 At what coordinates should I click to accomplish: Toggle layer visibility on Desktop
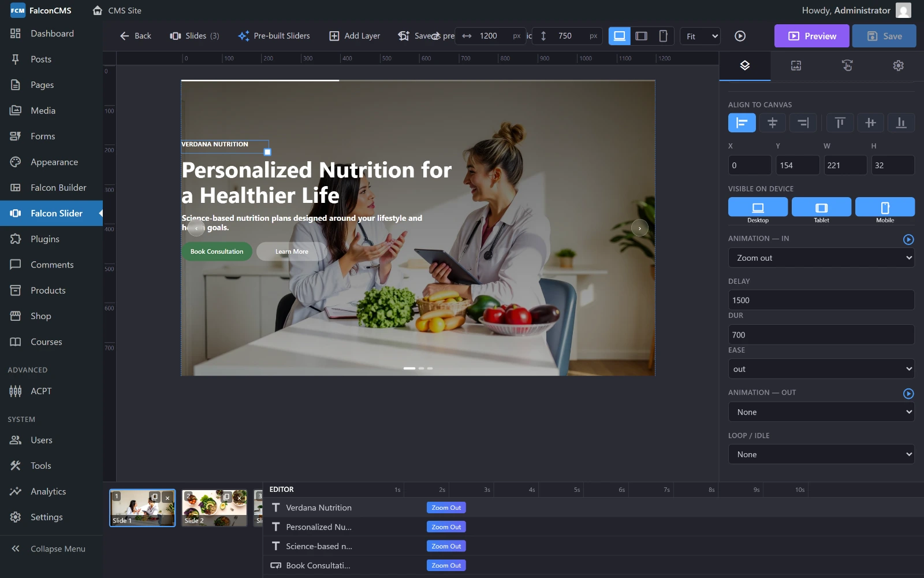[758, 207]
